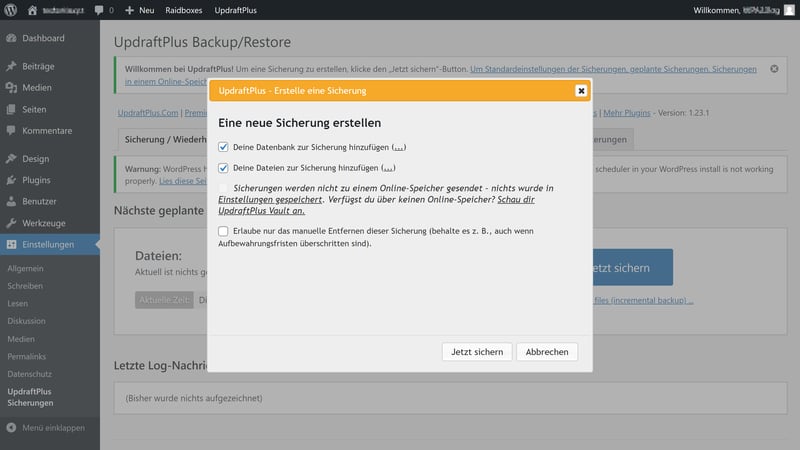
Task: Dismiss the welcome notice with the X icon
Action: (774, 69)
